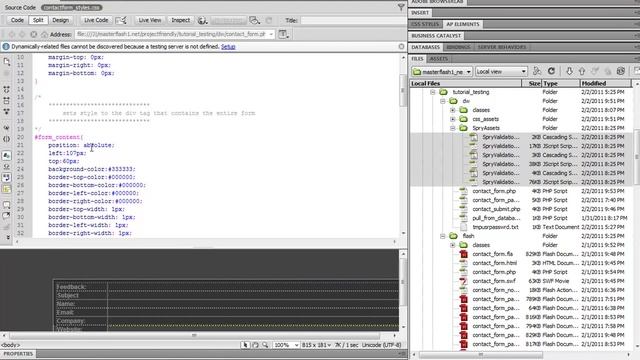Open CSS Styles panel tab
The image size is (640, 360).
[x=424, y=24]
